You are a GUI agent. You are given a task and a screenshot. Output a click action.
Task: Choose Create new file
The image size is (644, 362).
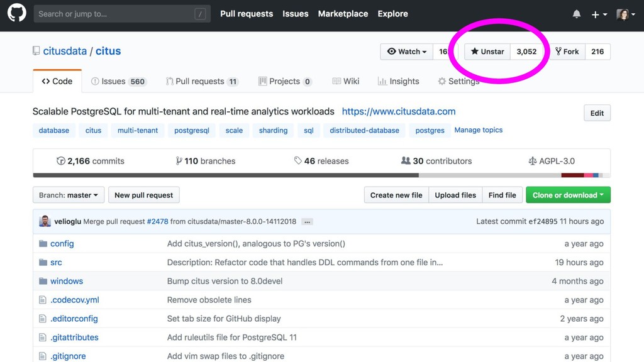tap(396, 195)
